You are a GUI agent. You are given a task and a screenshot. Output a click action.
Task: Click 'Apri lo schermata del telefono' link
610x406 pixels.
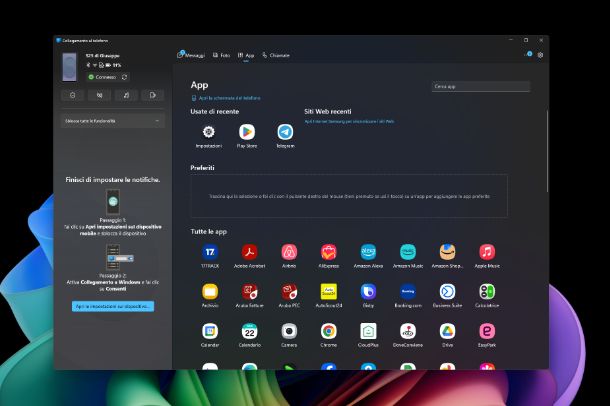[226, 98]
